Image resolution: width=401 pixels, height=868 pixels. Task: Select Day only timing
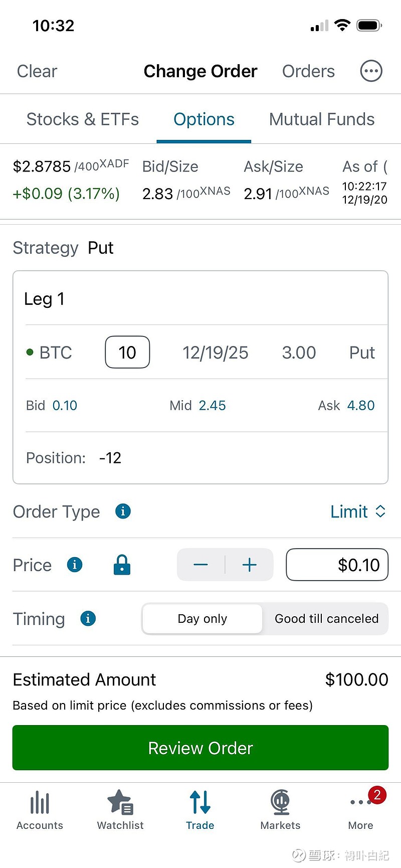click(203, 619)
